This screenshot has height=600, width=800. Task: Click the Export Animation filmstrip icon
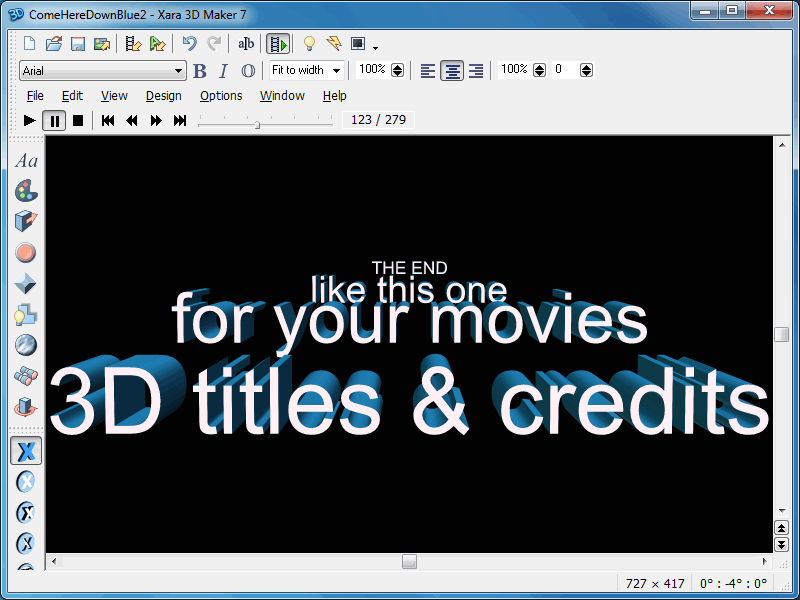click(132, 44)
